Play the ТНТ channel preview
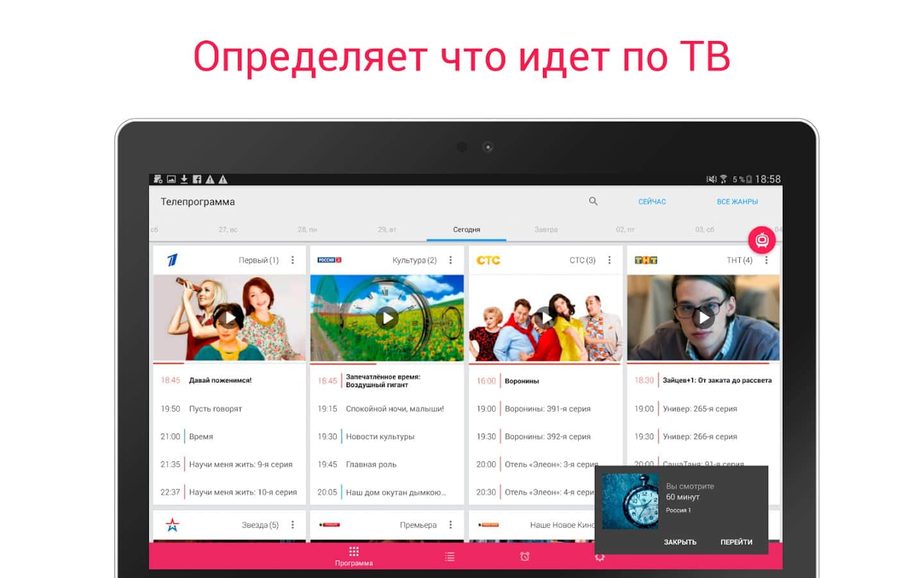924x578 pixels. (703, 318)
